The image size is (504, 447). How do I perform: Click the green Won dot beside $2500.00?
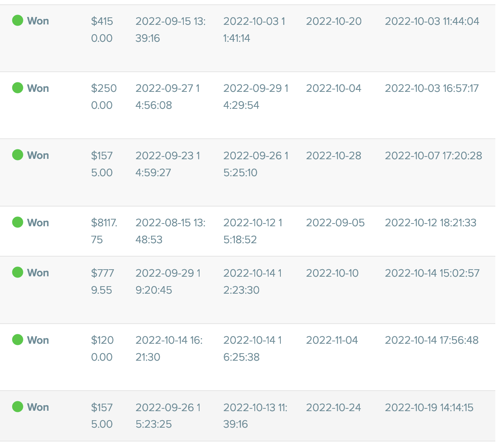18,88
